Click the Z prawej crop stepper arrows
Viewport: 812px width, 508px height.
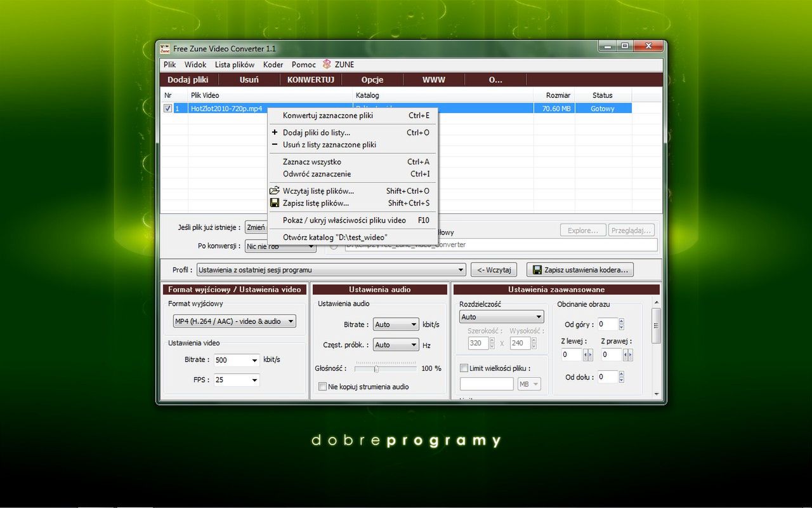point(628,355)
